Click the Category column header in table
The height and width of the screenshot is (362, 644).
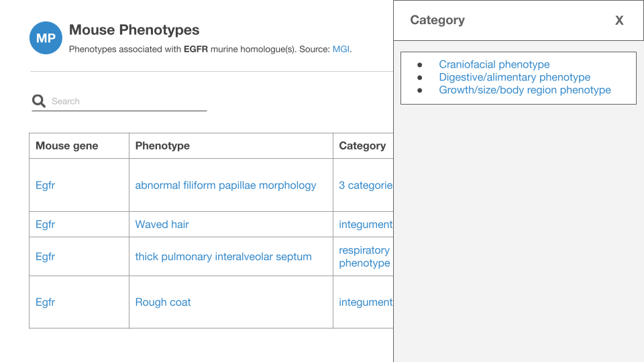pos(362,145)
